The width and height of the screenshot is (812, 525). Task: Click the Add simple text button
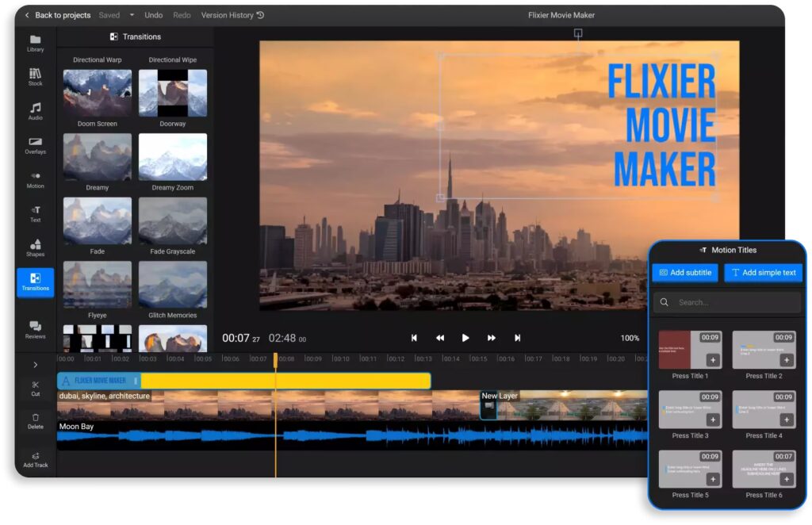[763, 273]
